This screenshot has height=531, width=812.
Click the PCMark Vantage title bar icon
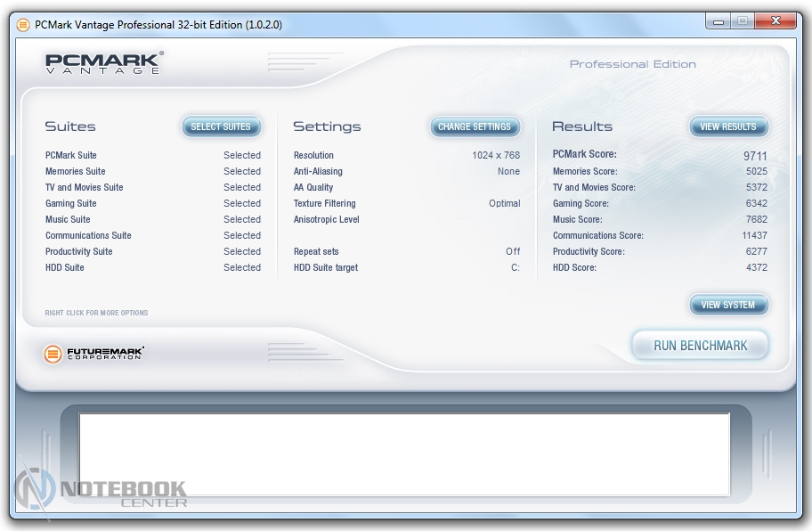pyautogui.click(x=23, y=25)
